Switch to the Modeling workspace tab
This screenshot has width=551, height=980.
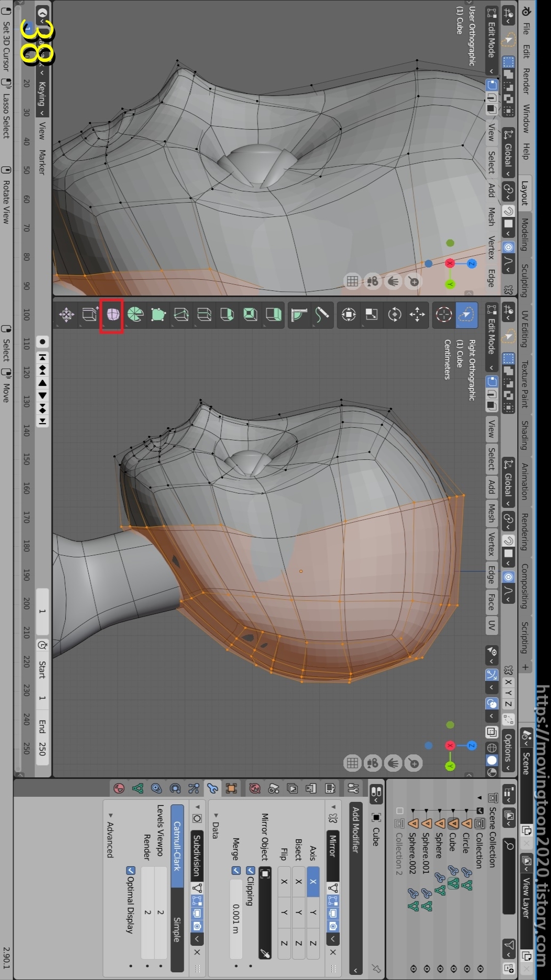click(x=525, y=234)
